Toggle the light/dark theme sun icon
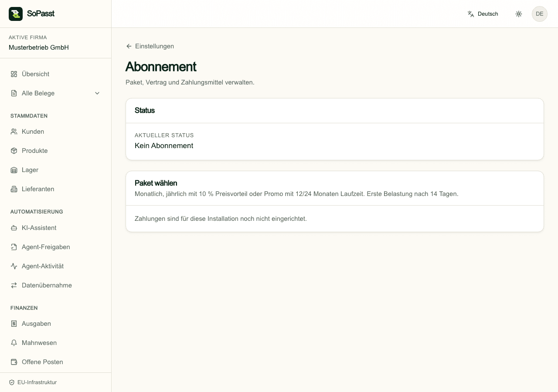This screenshot has height=392, width=558. tap(519, 14)
